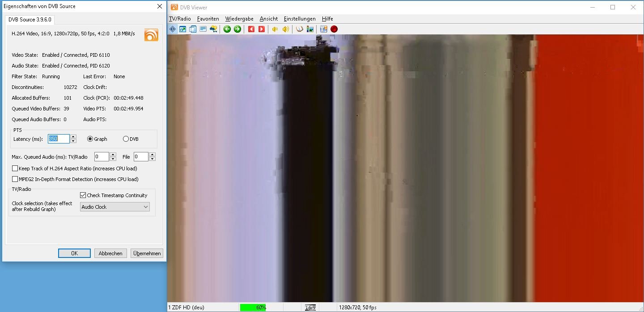Start recording with red record icon
The height and width of the screenshot is (312, 644).
334,29
